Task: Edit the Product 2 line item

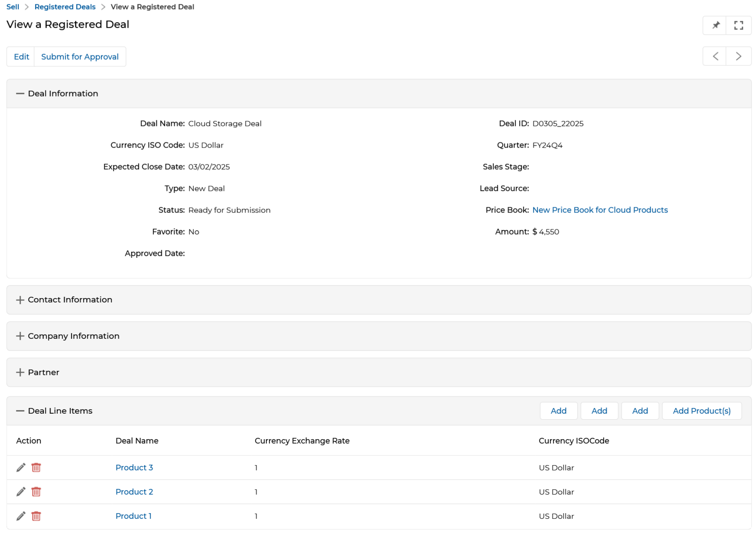Action: point(21,492)
